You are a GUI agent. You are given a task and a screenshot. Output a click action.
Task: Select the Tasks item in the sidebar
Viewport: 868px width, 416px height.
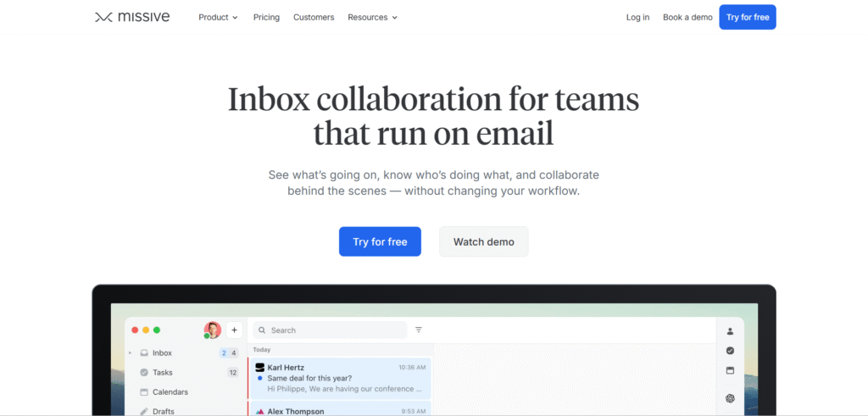[x=162, y=372]
